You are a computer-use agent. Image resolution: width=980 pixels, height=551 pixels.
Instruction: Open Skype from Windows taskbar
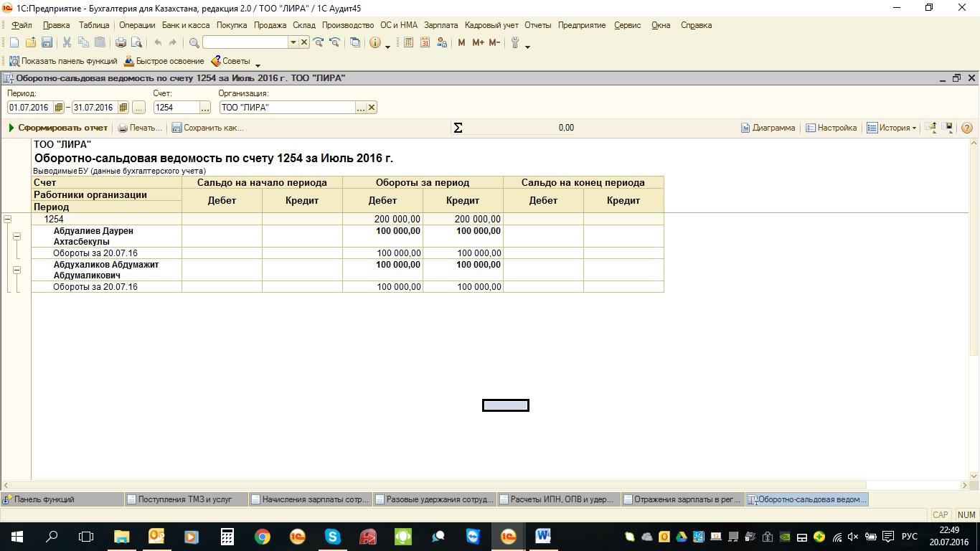(332, 536)
